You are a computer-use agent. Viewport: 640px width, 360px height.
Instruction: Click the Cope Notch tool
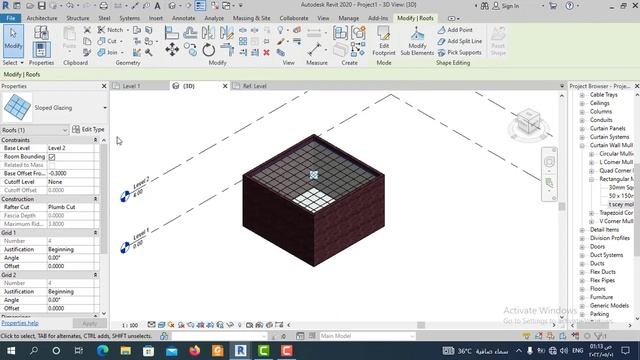(x=111, y=30)
